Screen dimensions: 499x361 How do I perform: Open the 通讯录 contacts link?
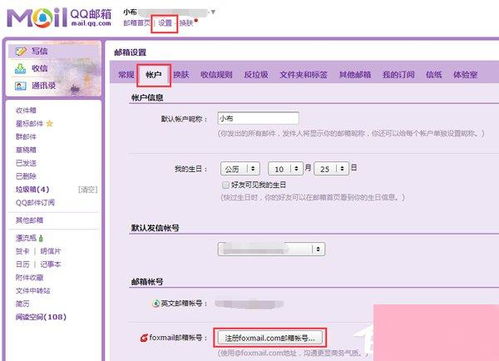44,86
